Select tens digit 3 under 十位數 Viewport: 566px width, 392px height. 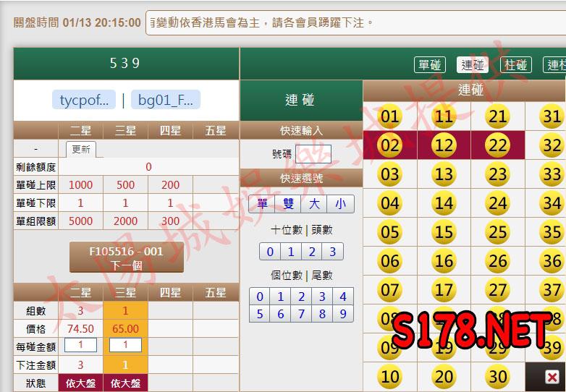click(333, 252)
